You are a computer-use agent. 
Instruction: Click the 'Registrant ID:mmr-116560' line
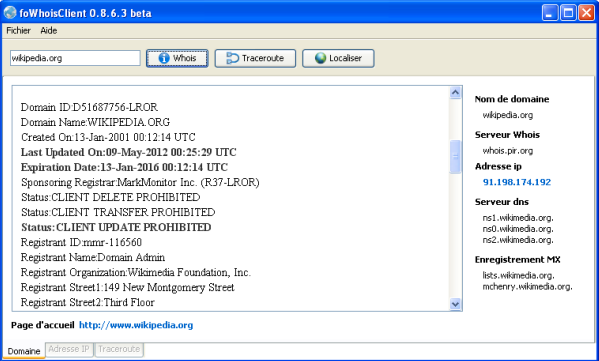81,242
